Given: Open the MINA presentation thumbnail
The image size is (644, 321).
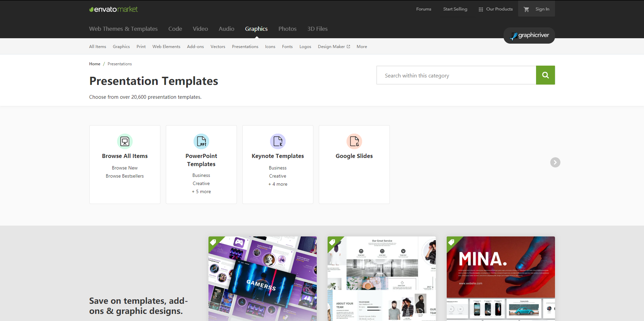Looking at the screenshot, I should coord(501,278).
